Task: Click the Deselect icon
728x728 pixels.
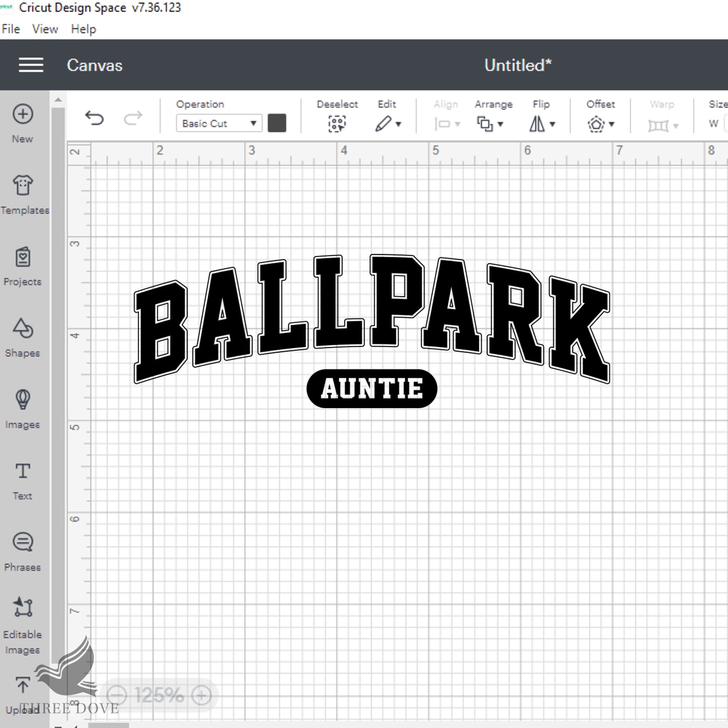Action: point(337,124)
